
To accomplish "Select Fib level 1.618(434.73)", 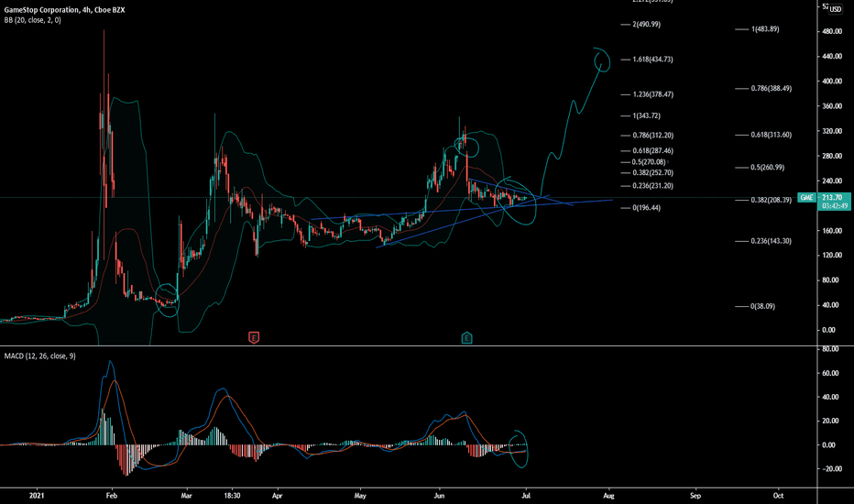I will 652,60.
